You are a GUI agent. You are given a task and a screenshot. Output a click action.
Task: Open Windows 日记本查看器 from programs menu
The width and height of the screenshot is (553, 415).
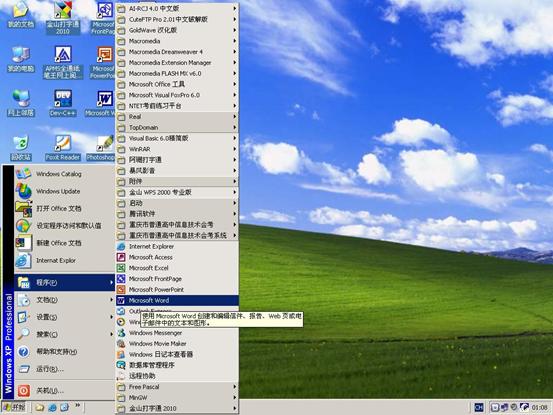pyautogui.click(x=177, y=354)
